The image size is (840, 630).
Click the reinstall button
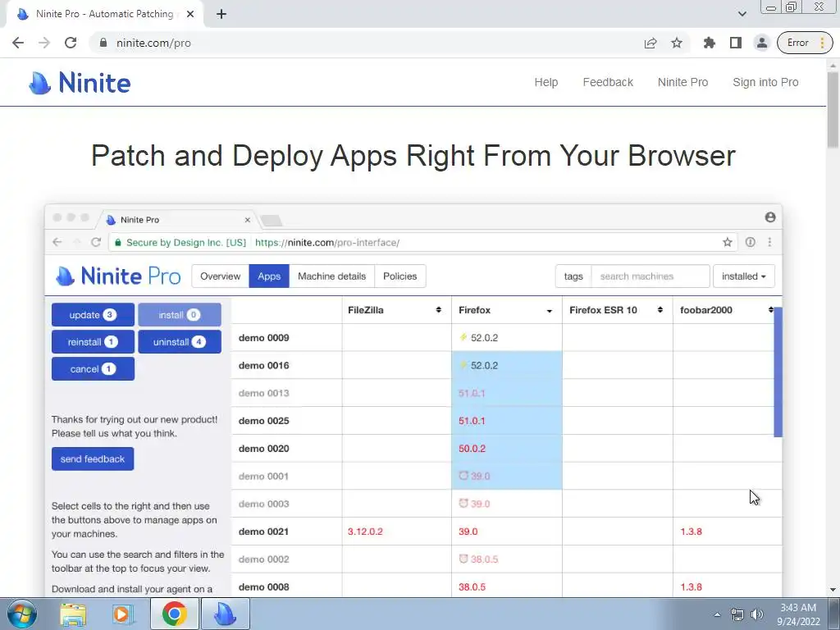click(x=94, y=342)
